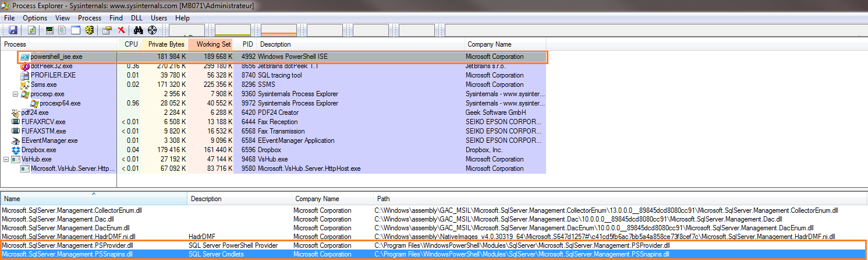
Task: Open the File menu
Action: [x=9, y=18]
